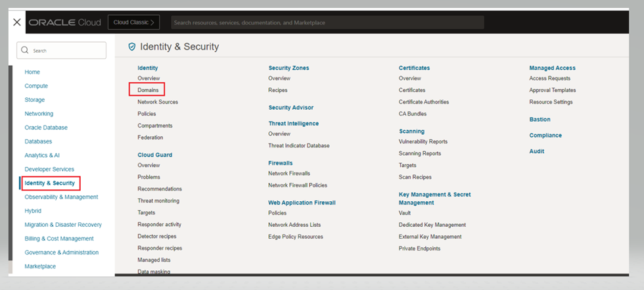Image resolution: width=644 pixels, height=290 pixels.
Task: Open Managed lists link
Action: (154, 260)
